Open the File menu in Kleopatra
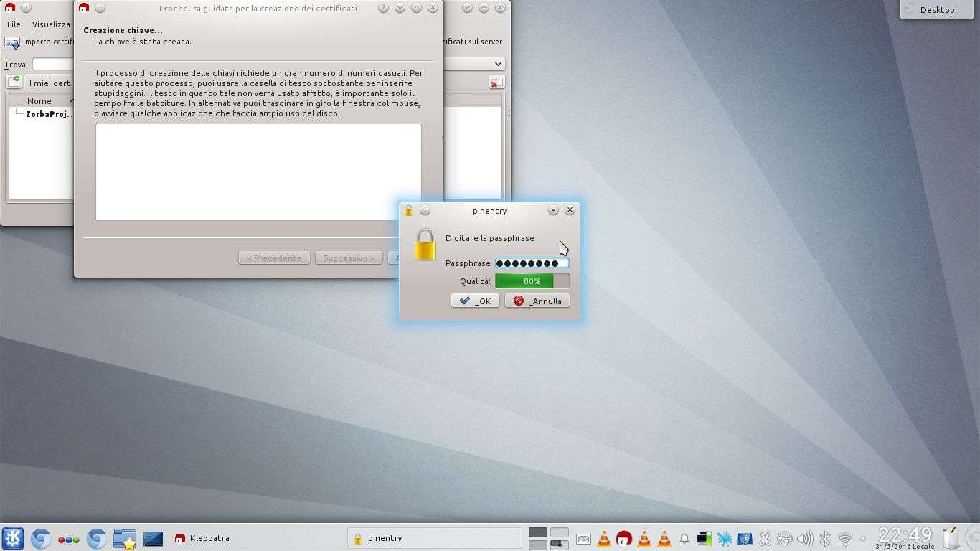980x551 pixels. pyautogui.click(x=14, y=24)
